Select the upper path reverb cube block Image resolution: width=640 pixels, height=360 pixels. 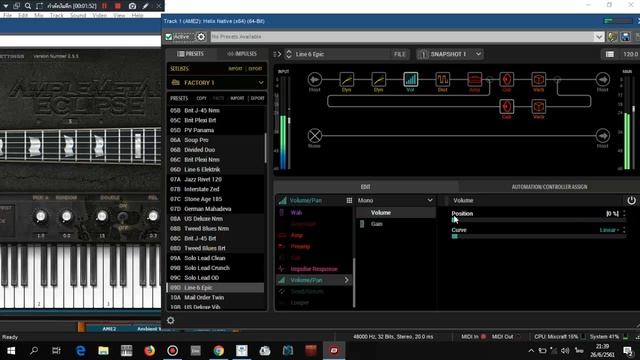(538, 79)
